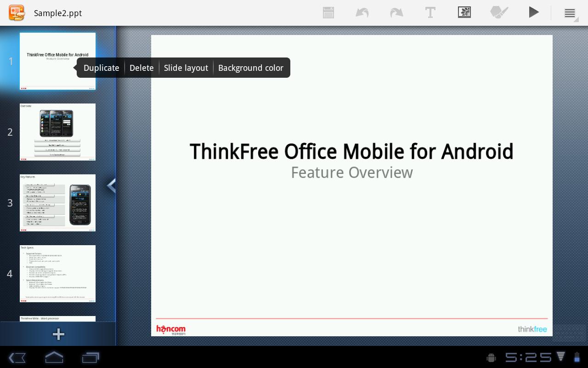
Task: Click the Feature Overview subtitle
Action: (x=352, y=172)
